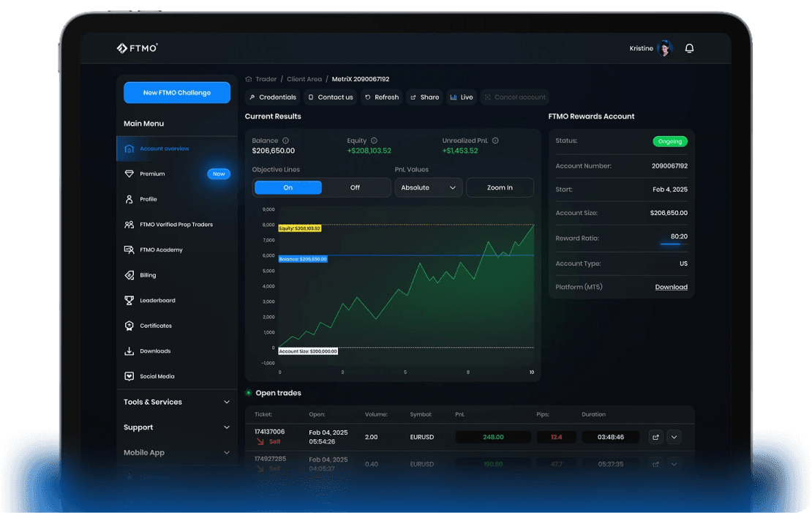
Task: Click the Refresh button
Action: pyautogui.click(x=382, y=97)
